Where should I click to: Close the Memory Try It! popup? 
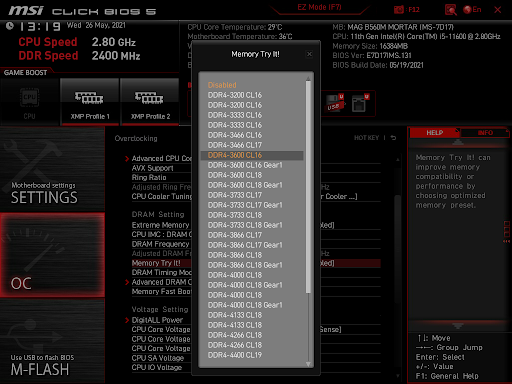point(309,54)
